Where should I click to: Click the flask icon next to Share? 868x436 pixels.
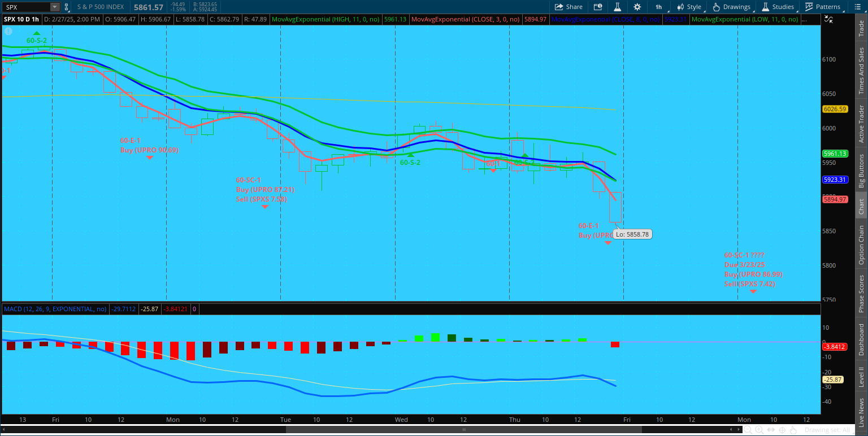click(618, 7)
